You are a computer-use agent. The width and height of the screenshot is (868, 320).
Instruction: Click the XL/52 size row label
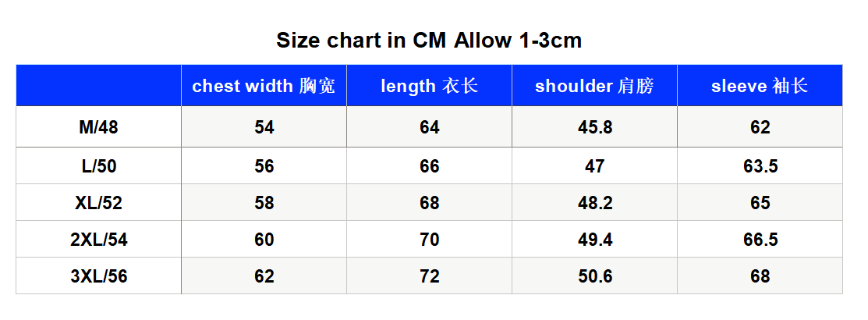point(98,203)
